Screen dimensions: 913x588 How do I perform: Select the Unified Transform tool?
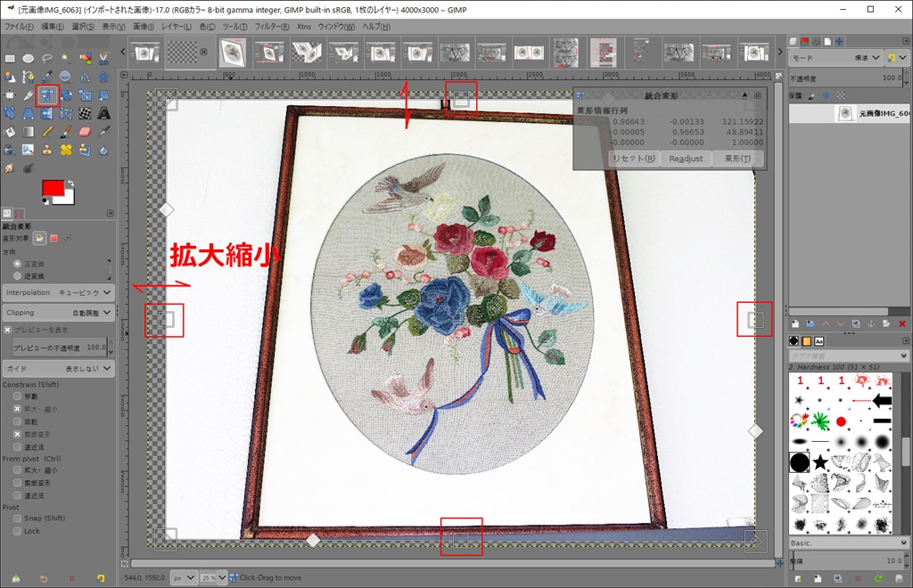(x=48, y=95)
